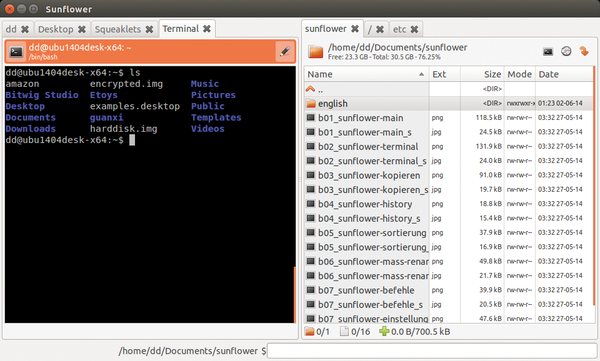Viewport: 600px width, 361px height.
Task: Select the Terminal tab
Action: (181, 29)
